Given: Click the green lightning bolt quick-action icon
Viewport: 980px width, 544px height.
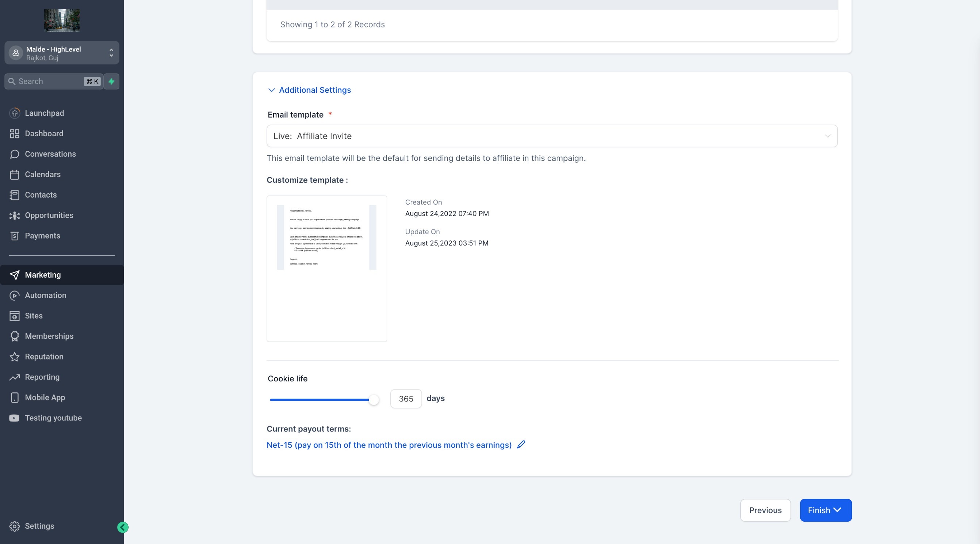Looking at the screenshot, I should coord(111,81).
